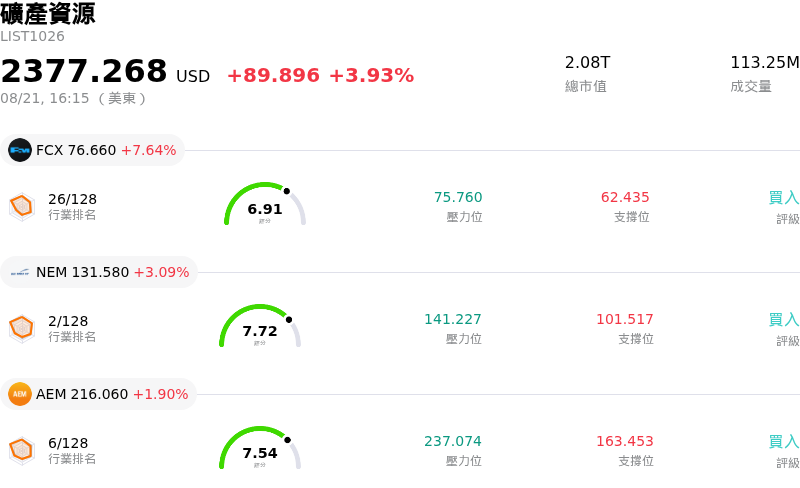The image size is (800, 488).
Task: Click the index value 2377.268
Action: [84, 71]
